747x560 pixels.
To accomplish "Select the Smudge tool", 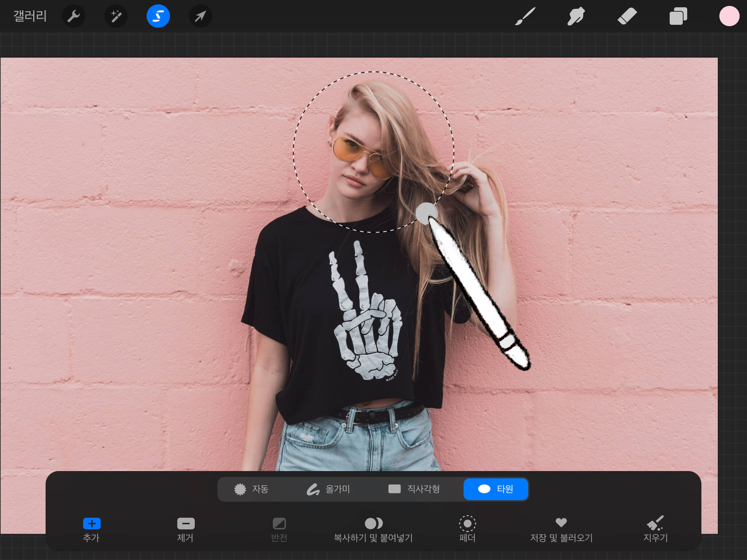I will click(x=576, y=16).
